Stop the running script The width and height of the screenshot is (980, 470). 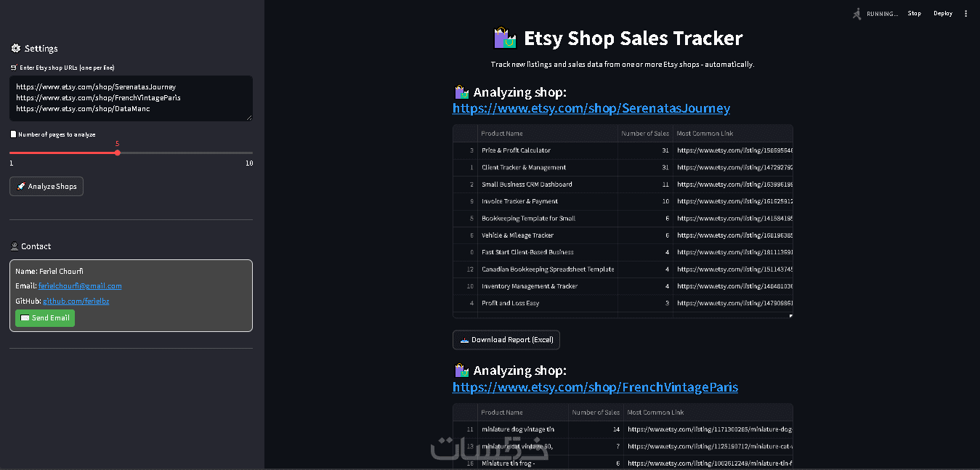[914, 13]
